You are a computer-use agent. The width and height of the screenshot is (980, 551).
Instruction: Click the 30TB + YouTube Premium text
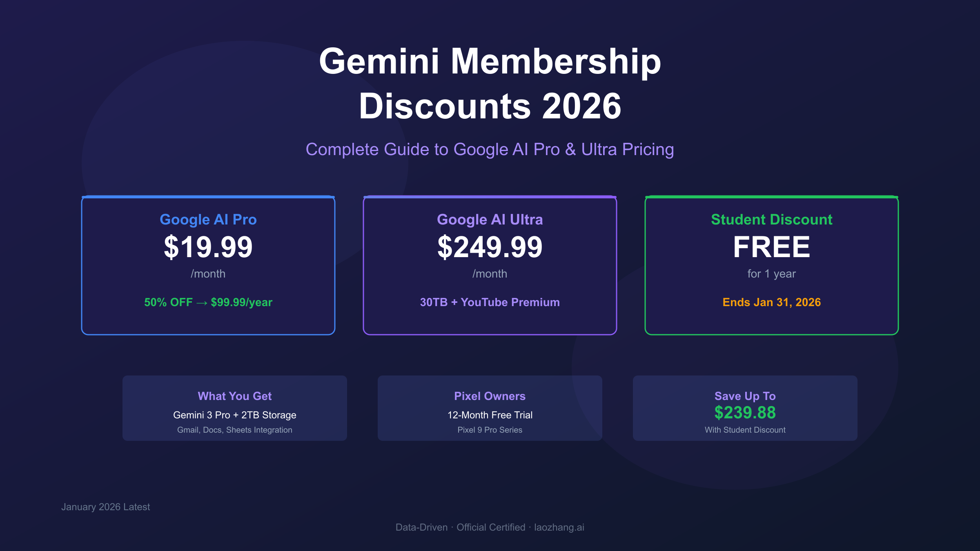(490, 302)
